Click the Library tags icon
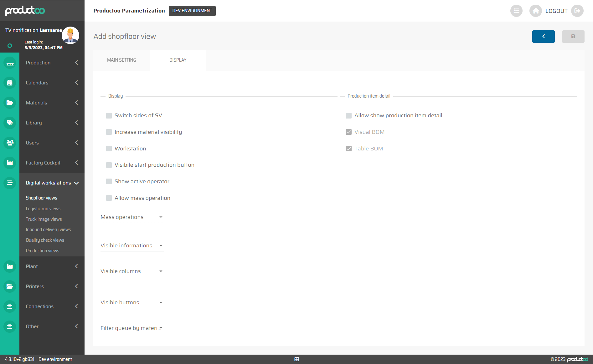This screenshot has width=593, height=364. [10, 123]
